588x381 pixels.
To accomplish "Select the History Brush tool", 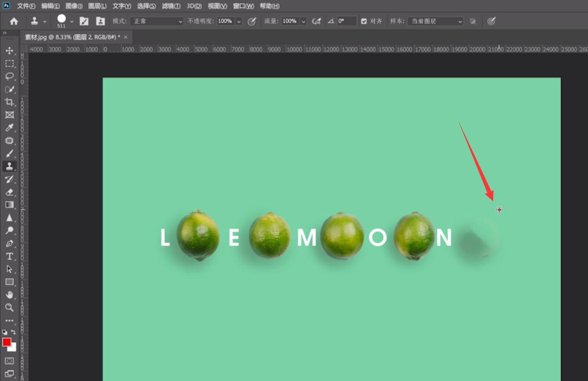I will coord(9,179).
